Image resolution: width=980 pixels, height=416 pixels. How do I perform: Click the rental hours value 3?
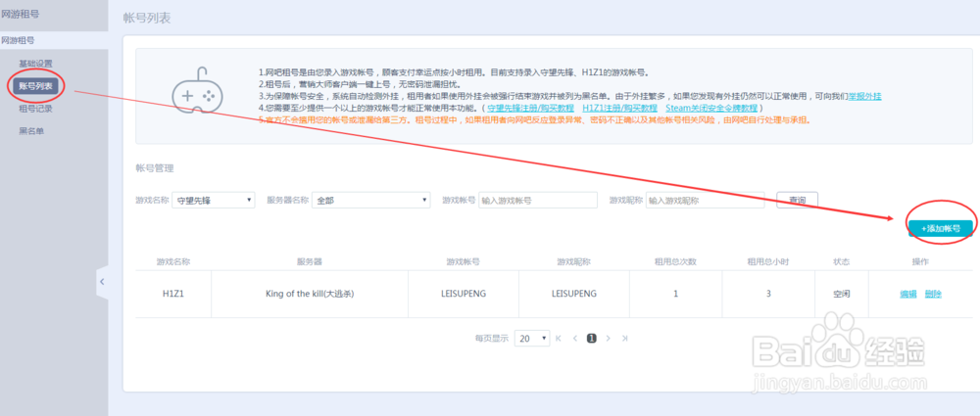pyautogui.click(x=768, y=294)
